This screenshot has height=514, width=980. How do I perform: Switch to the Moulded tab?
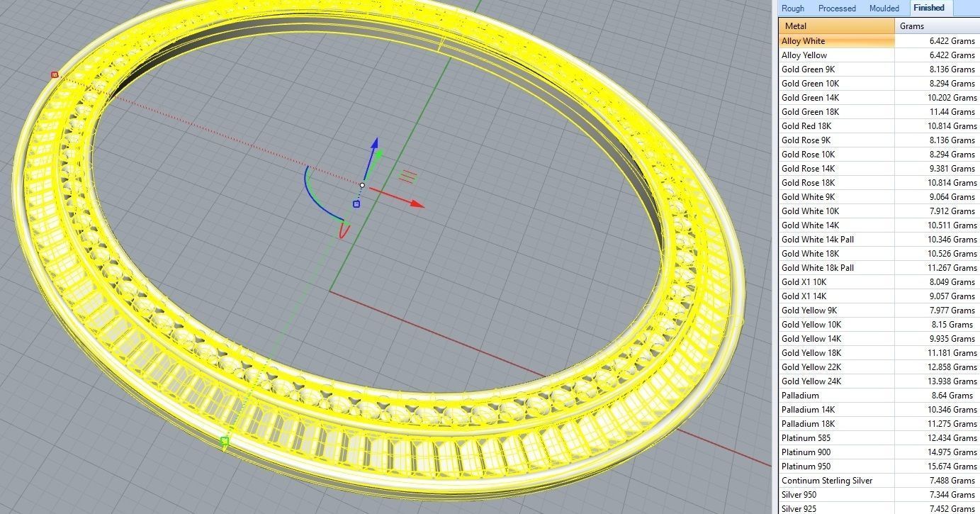click(x=884, y=9)
